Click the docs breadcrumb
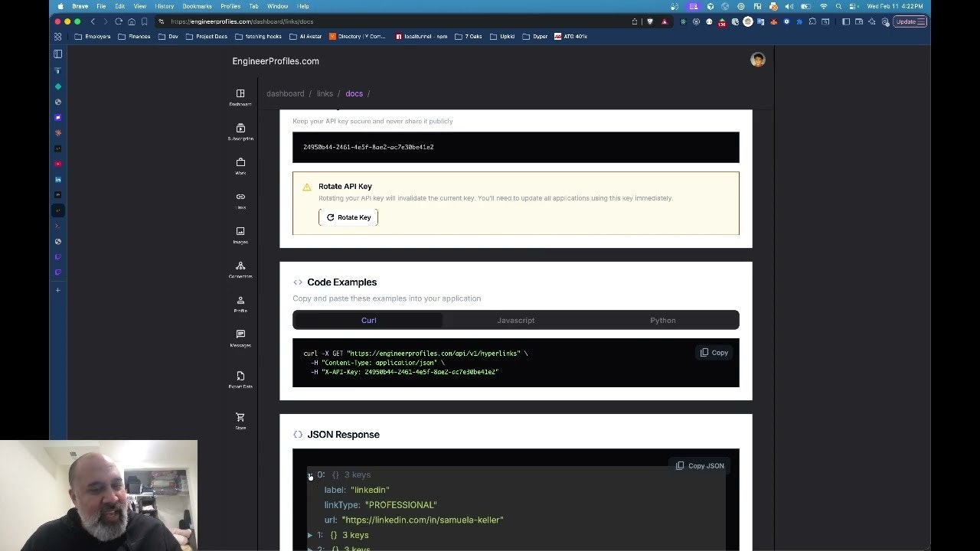Viewport: 980px width, 551px height. [x=354, y=93]
